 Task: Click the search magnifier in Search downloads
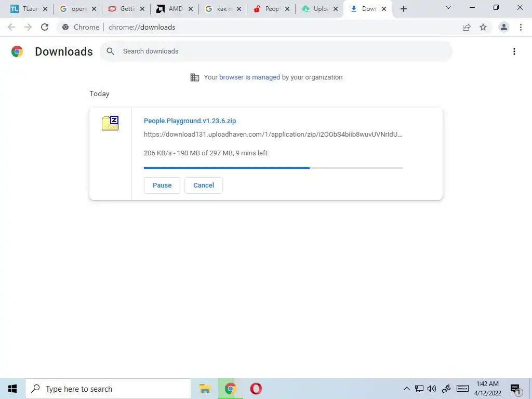coord(110,51)
